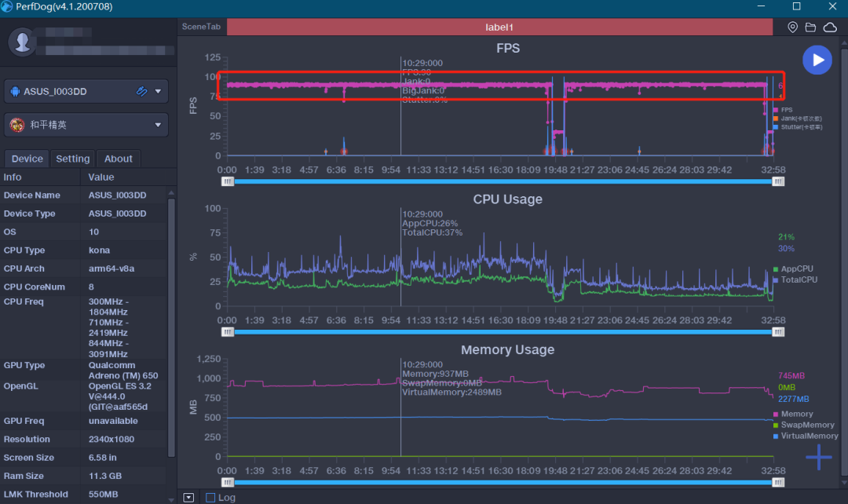Image resolution: width=848 pixels, height=504 pixels.
Task: Expand the ASUS_I003DD device dropdown
Action: pos(159,91)
